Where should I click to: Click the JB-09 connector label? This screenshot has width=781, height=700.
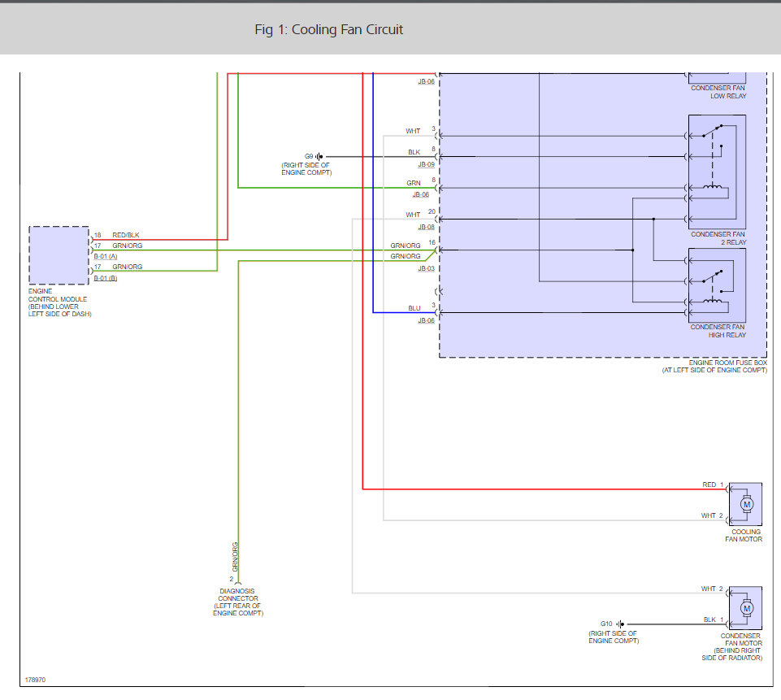(x=426, y=164)
